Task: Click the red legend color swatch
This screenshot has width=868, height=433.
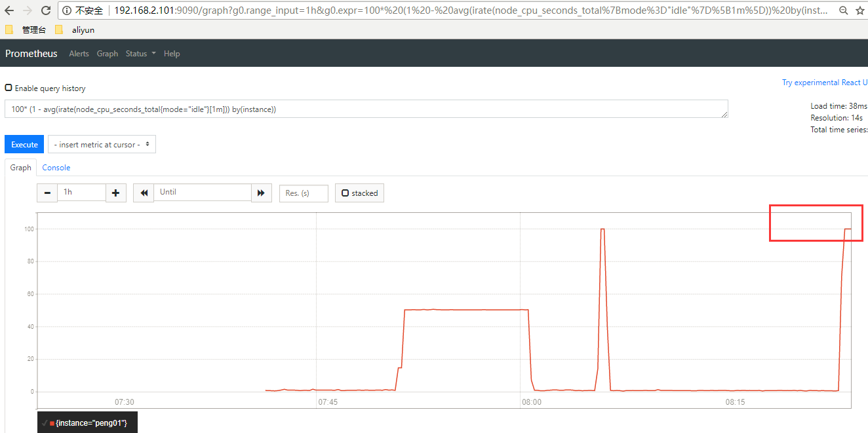Action: [x=52, y=424]
